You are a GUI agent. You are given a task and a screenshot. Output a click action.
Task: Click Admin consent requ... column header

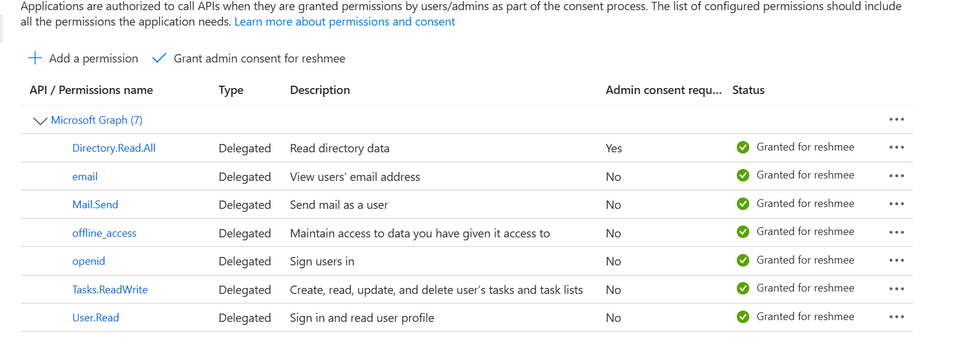pyautogui.click(x=664, y=90)
